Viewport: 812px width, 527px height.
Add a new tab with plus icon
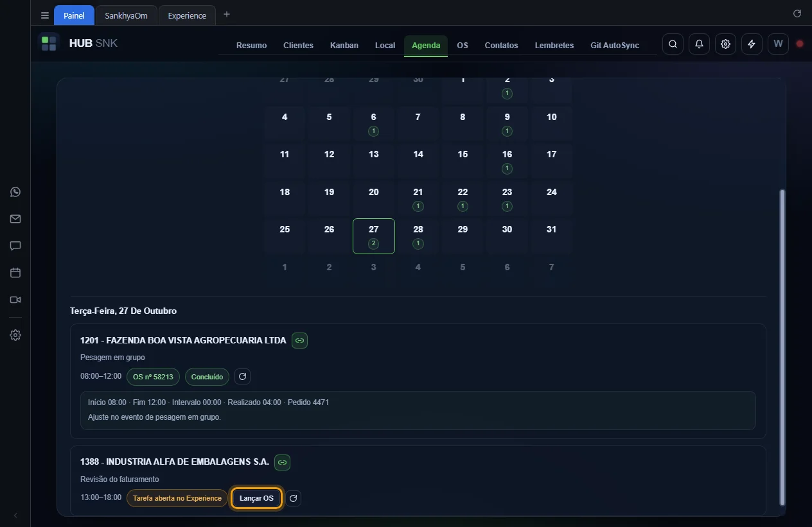click(x=227, y=15)
